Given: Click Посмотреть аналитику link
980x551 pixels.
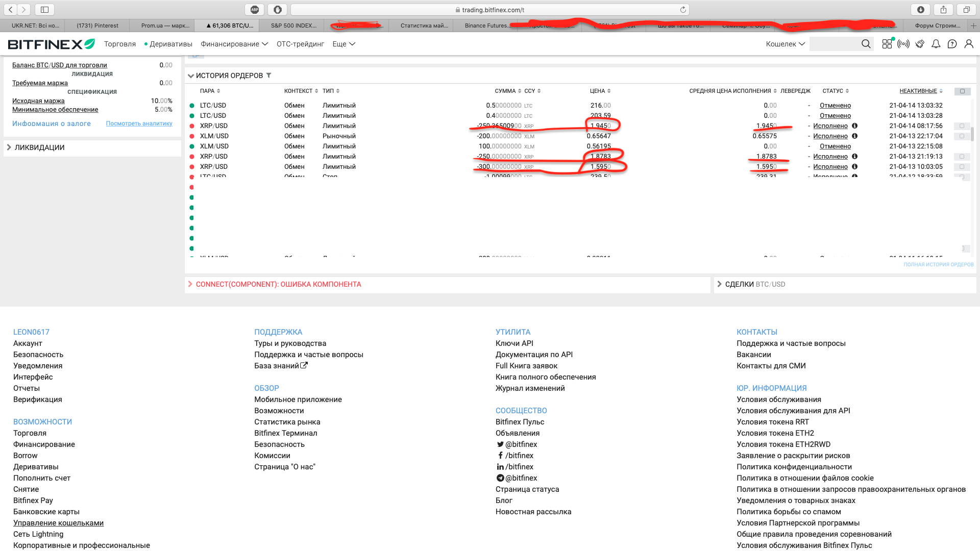Looking at the screenshot, I should [139, 123].
